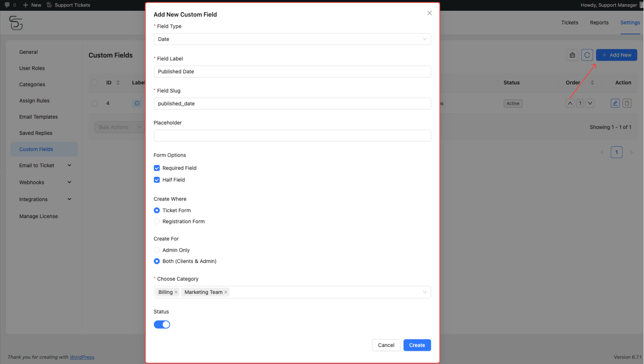Go to next pagination page
The height and width of the screenshot is (364, 644).
tap(631, 152)
